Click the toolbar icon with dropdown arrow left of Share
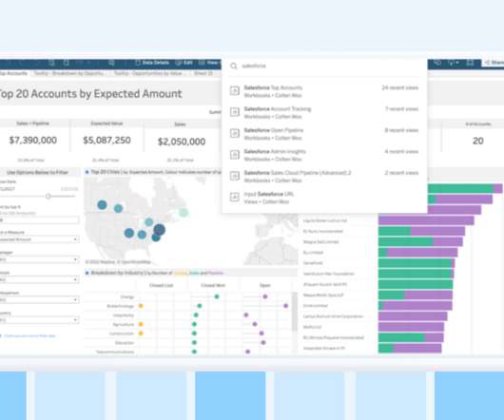Screen dimensions: 504x420 (x=453, y=63)
